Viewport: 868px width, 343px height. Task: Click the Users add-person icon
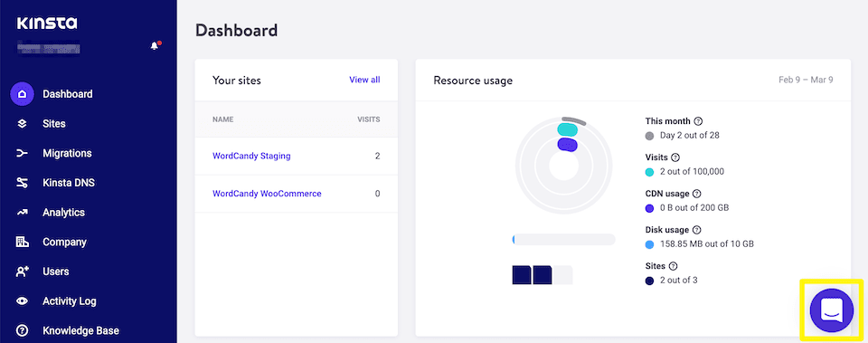pyautogui.click(x=22, y=272)
